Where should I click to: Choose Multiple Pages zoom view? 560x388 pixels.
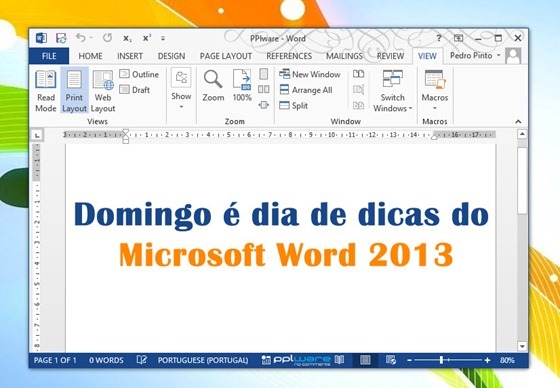[x=264, y=89]
